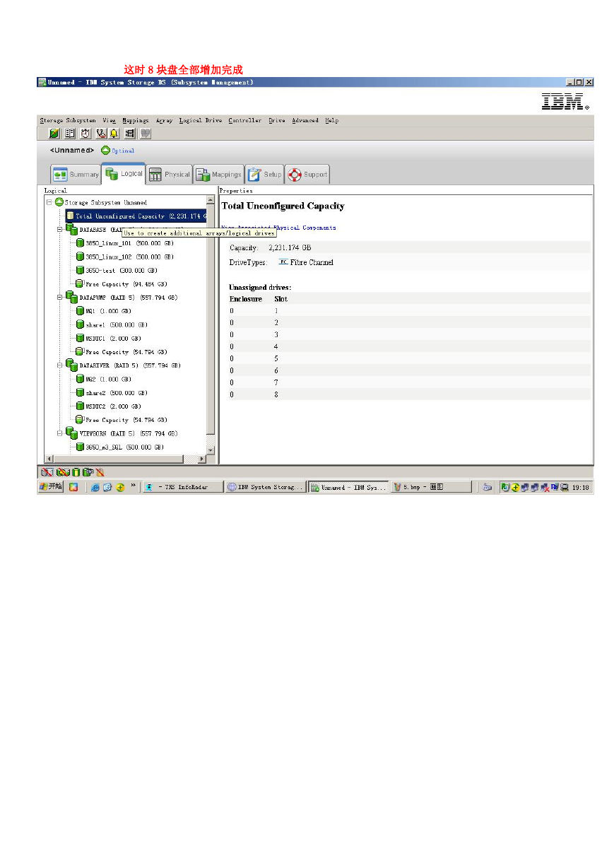Expand quick launch overflow chevron

tap(133, 486)
